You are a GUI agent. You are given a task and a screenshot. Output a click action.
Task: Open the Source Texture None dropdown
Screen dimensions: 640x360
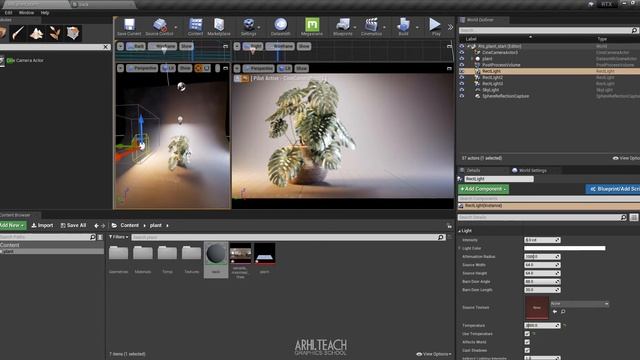580,304
